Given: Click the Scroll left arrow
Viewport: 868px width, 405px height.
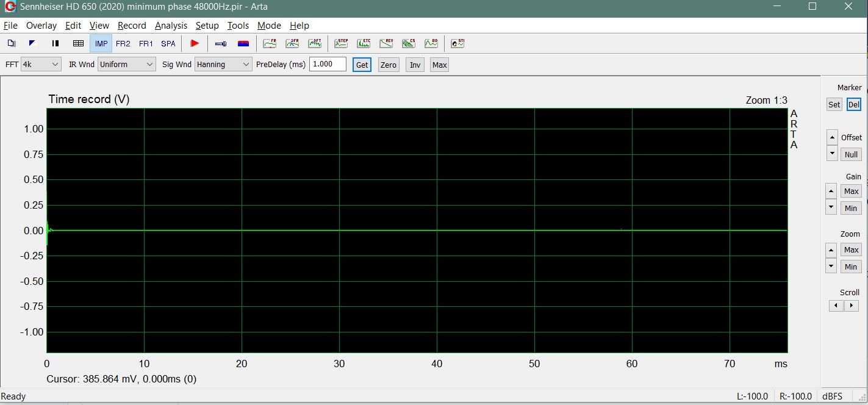Looking at the screenshot, I should 836,306.
